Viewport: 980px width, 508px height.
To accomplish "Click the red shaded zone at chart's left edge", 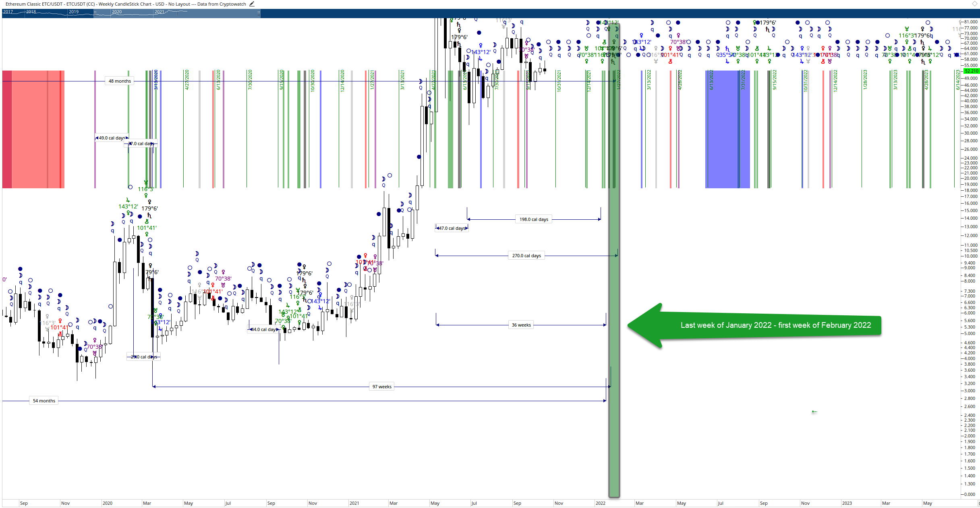I will pos(33,129).
